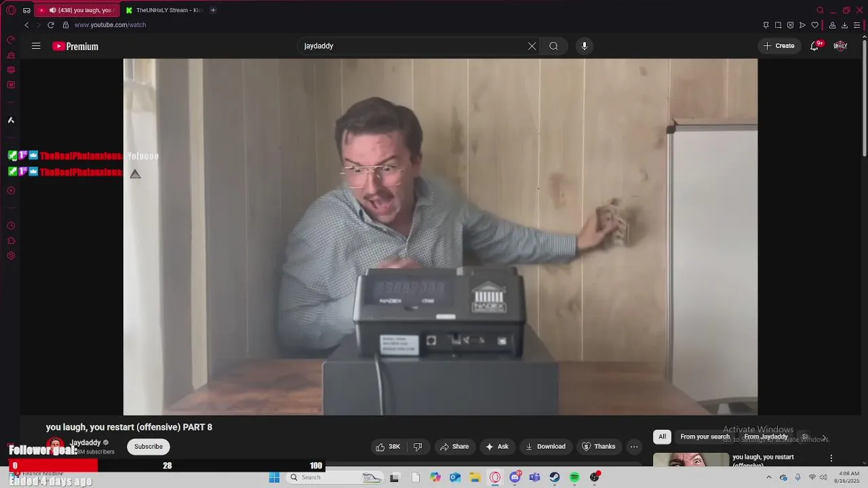Open Task View on taskbar
Screen dimensions: 868x488
coord(394,477)
